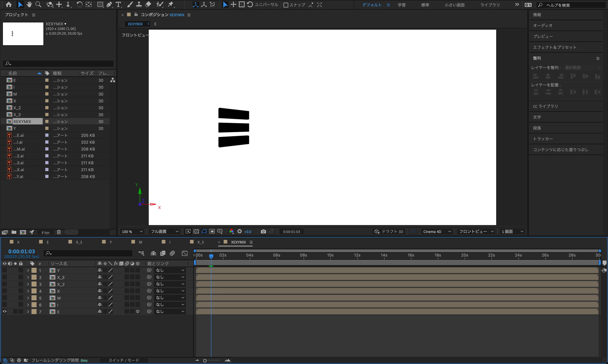Image resolution: width=608 pixels, height=364 pixels.
Task: Select the Puppet Pin tool
Action: (x=170, y=4)
